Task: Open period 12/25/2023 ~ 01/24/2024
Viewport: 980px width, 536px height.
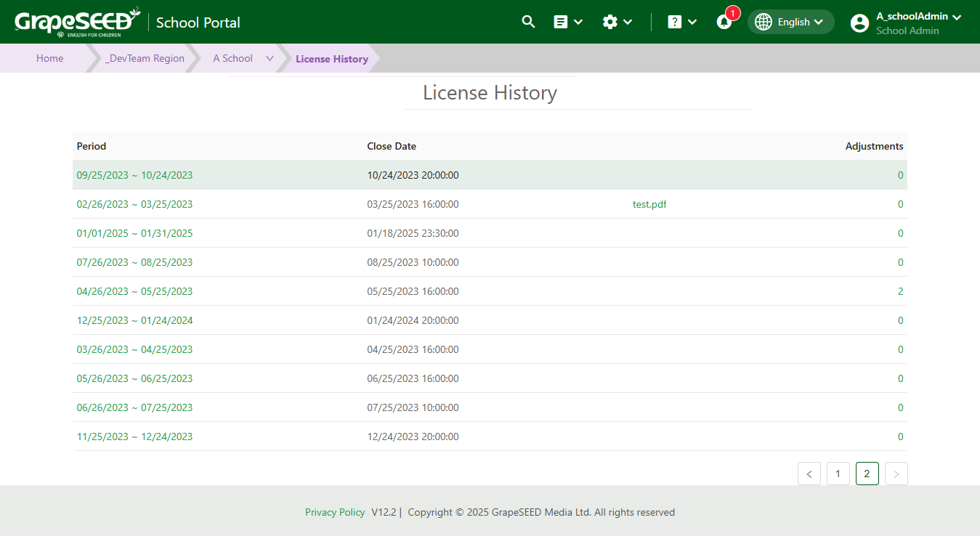Action: 135,320
